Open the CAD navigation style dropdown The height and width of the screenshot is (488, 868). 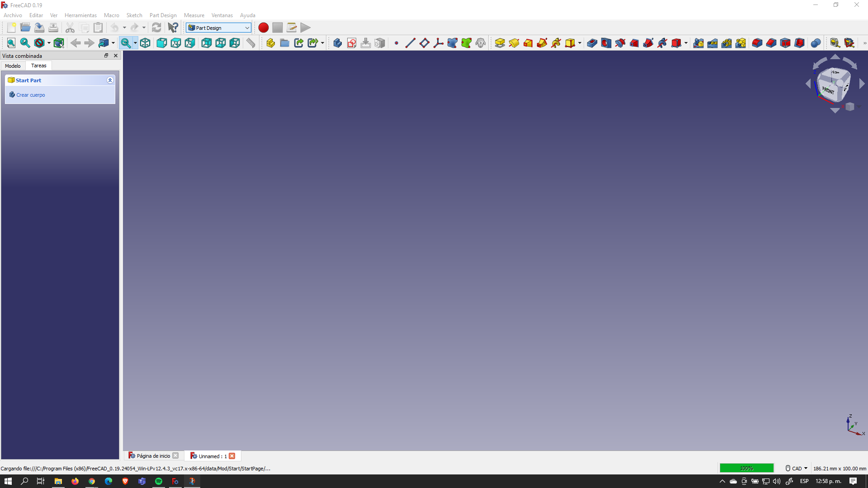[797, 468]
